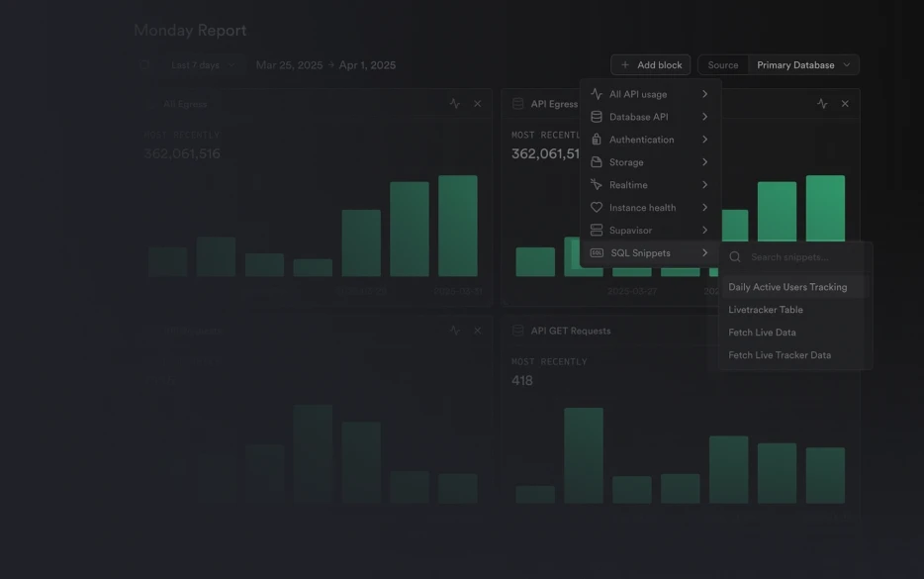
Task: Click the SQL Snippets icon
Action: click(x=597, y=253)
